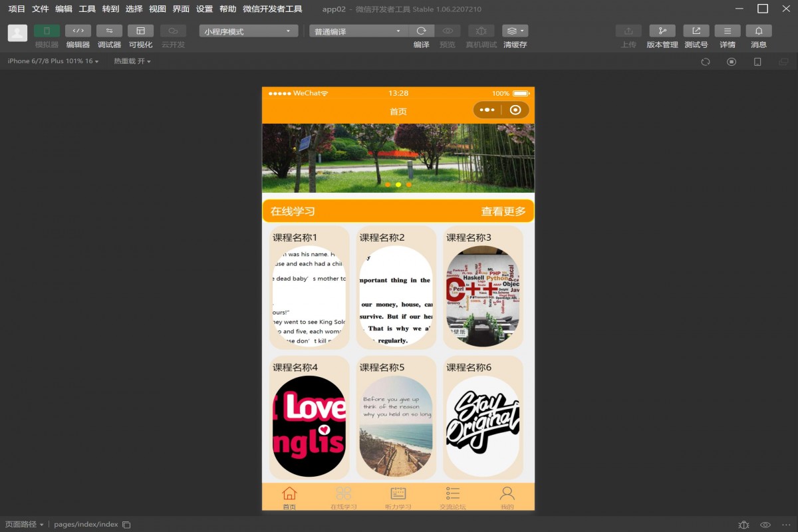Image resolution: width=798 pixels, height=532 pixels.
Task: Open course card 课程名称3 with C++ image
Action: pyautogui.click(x=483, y=287)
